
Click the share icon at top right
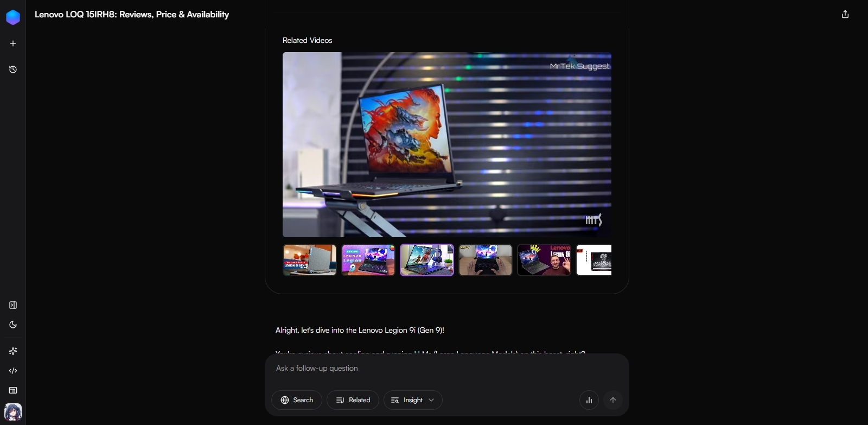click(845, 15)
